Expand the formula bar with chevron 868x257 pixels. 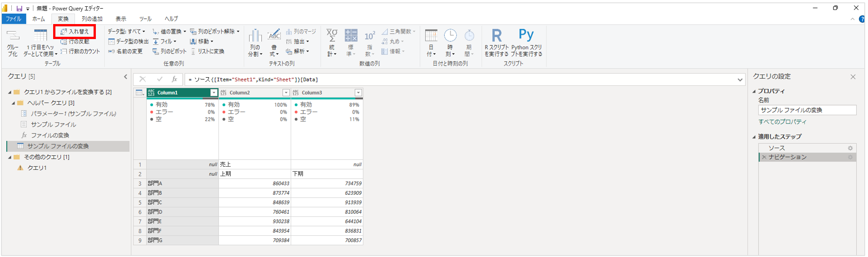click(x=740, y=80)
